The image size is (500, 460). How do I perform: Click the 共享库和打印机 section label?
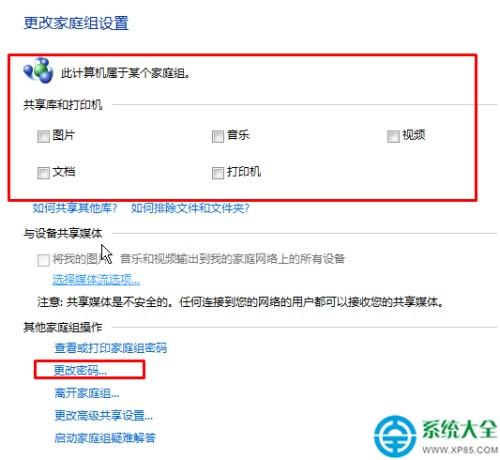click(x=63, y=105)
